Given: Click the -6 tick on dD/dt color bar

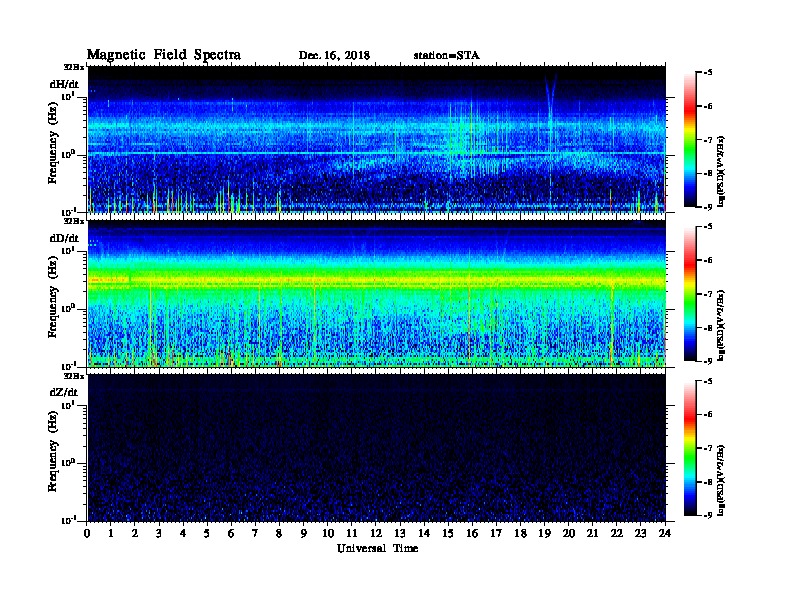Looking at the screenshot, I should click(x=708, y=260).
